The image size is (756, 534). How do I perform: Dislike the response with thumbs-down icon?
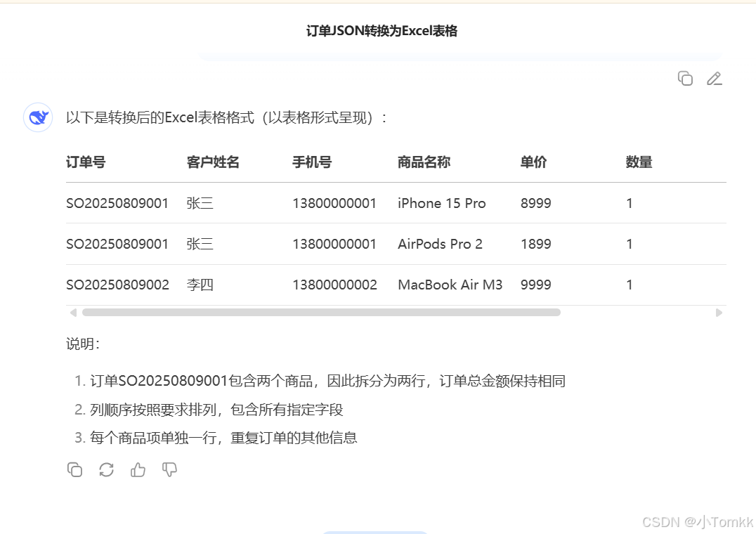(169, 469)
